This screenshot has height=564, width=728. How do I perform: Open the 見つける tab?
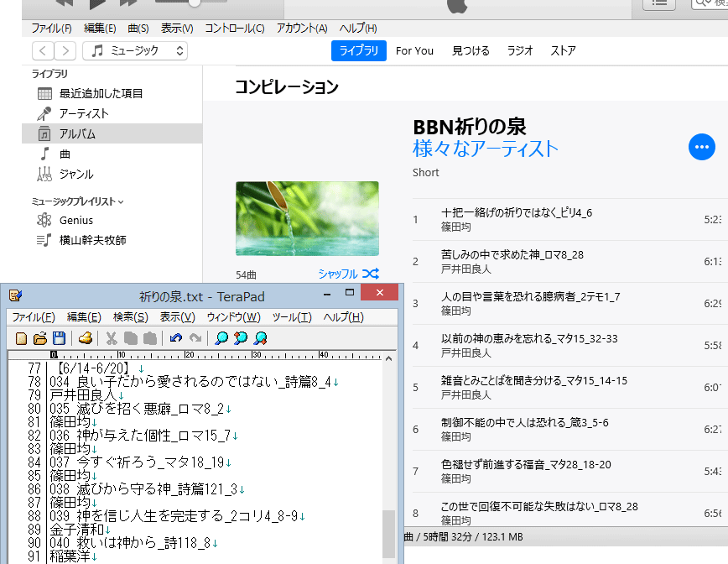[x=471, y=50]
